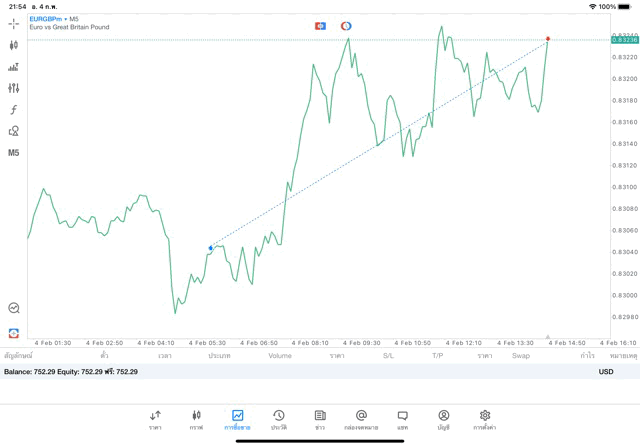Open the การตั้งค่า settings tab
The height and width of the screenshot is (447, 640).
485,419
